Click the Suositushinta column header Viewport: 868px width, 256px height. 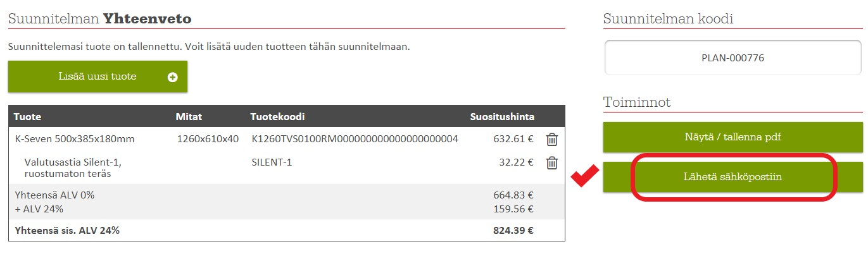pos(501,117)
